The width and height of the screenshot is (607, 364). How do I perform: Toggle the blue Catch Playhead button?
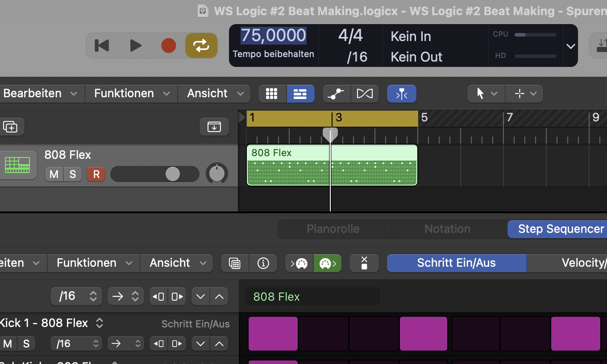tap(402, 94)
